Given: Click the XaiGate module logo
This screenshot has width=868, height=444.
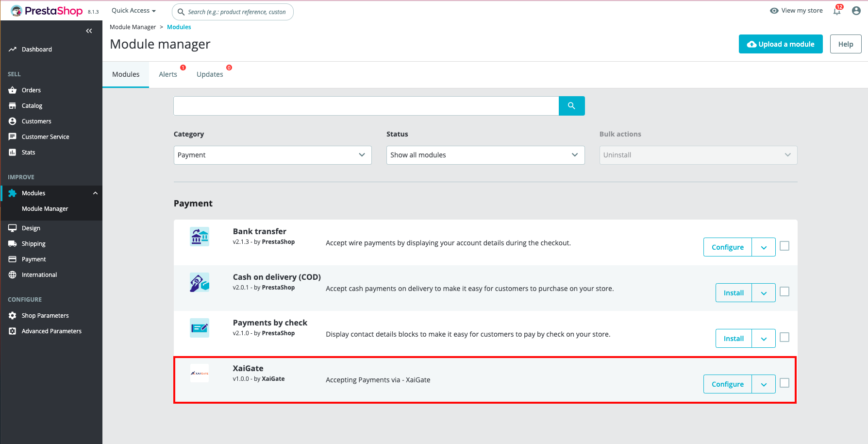Looking at the screenshot, I should click(200, 373).
